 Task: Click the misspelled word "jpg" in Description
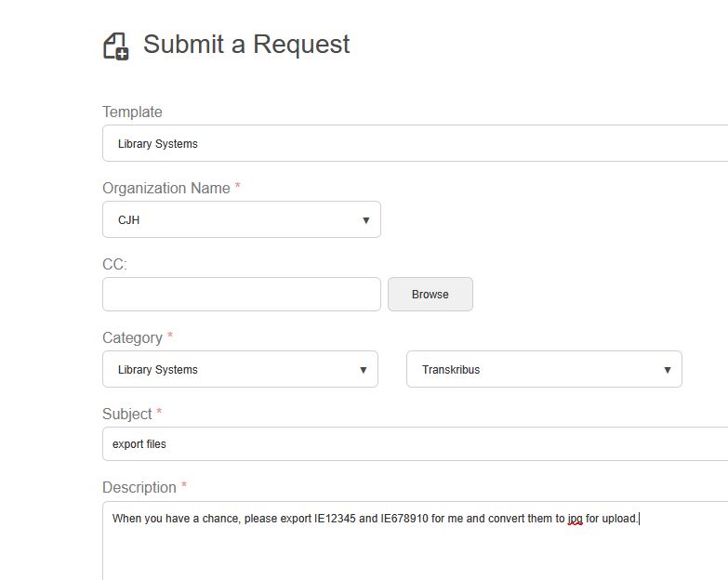tap(575, 519)
